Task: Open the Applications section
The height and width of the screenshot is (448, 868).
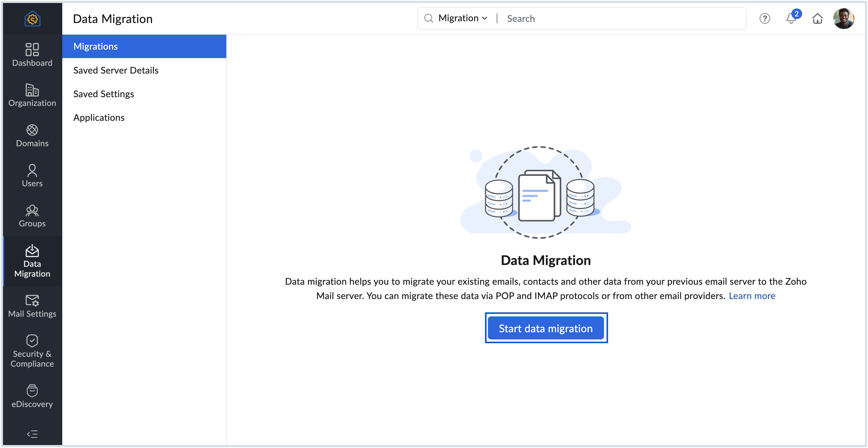Action: click(99, 117)
